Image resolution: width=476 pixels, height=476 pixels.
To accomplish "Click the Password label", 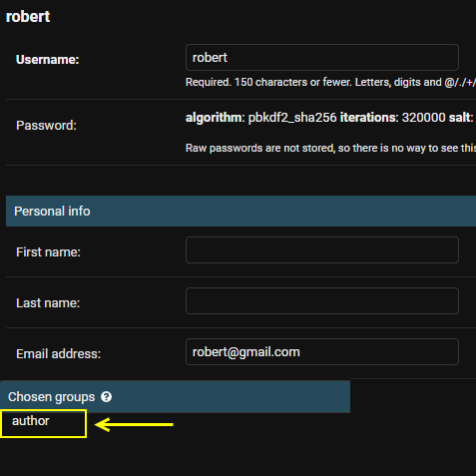I will [x=46, y=126].
